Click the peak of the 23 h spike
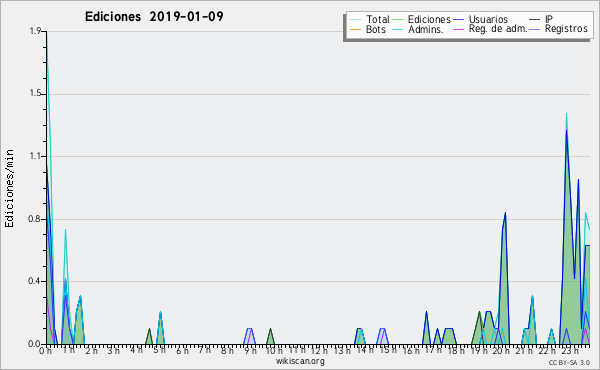 (x=566, y=114)
